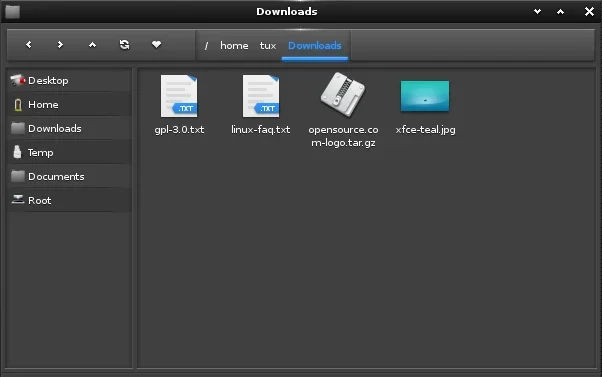Click the Documents folder icon in the sidebar
Viewport: 602px width, 377px height.
coord(18,176)
